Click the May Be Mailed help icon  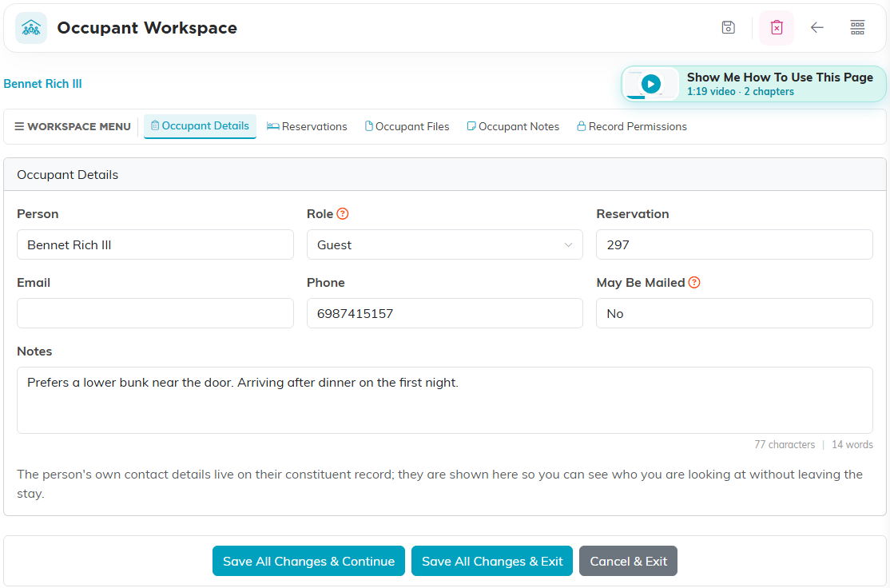(694, 283)
